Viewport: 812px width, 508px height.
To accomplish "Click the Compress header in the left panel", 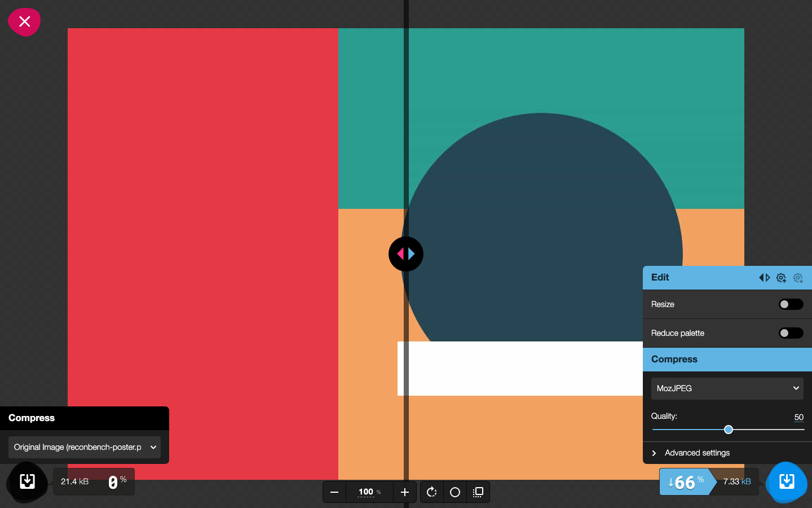I will [x=85, y=418].
